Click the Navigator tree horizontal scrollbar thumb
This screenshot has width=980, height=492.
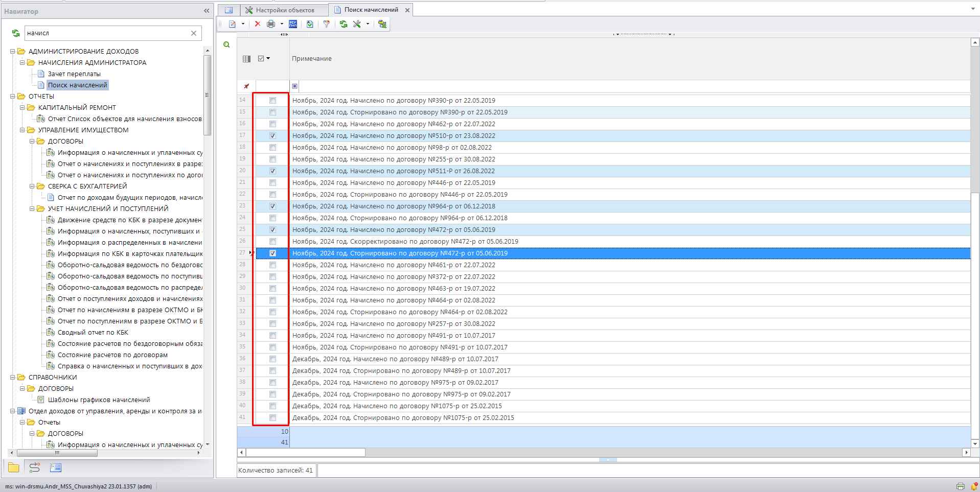pos(58,453)
